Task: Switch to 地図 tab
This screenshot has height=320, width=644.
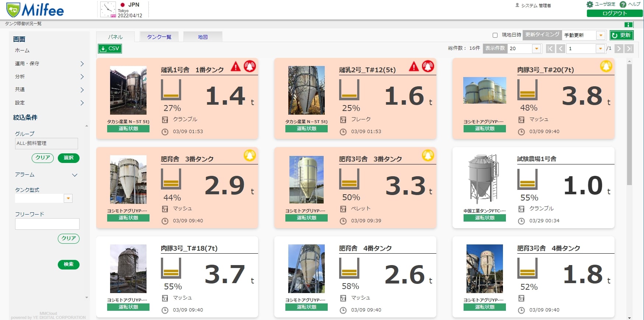Action: (203, 37)
